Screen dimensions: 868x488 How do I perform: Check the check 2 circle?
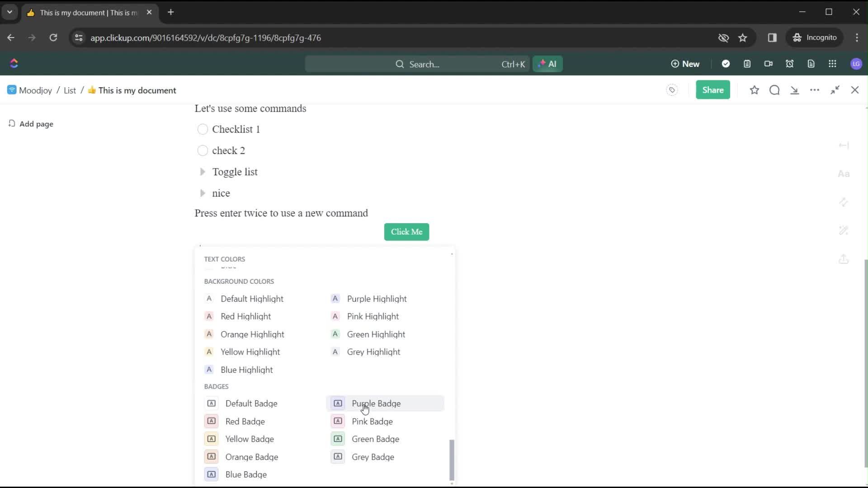(x=203, y=150)
